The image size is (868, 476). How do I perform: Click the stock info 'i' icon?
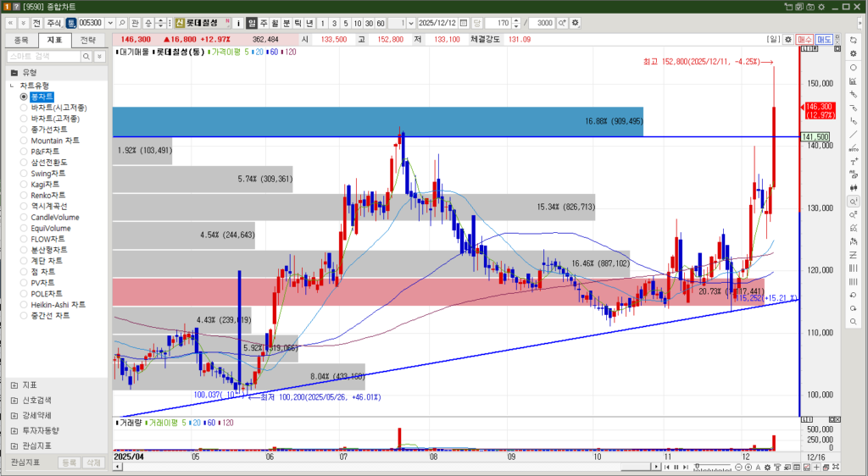pos(238,22)
